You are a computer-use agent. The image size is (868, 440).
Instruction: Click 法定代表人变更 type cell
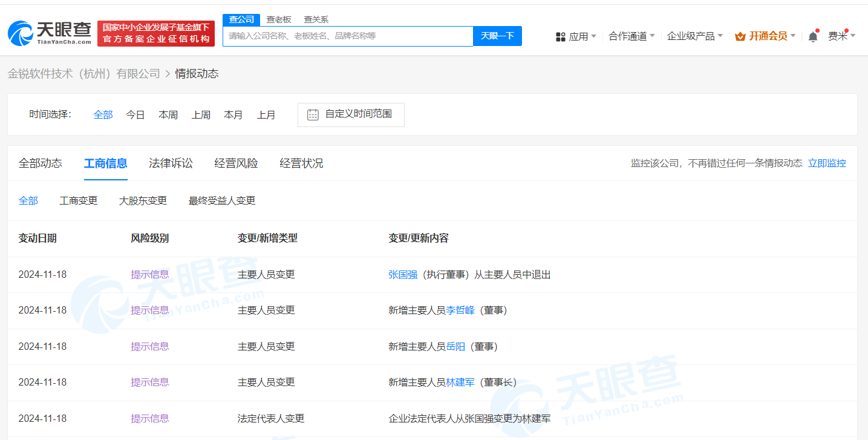271,419
